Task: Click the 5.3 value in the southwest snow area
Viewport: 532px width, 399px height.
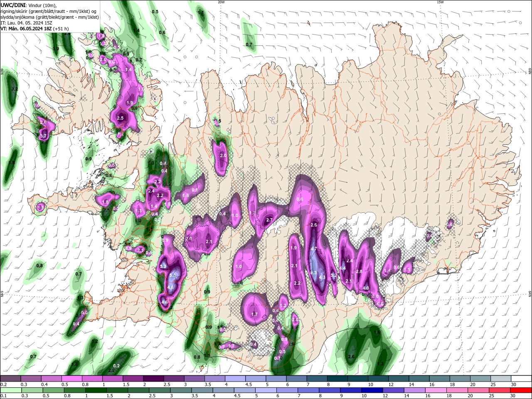Action: click(x=163, y=266)
